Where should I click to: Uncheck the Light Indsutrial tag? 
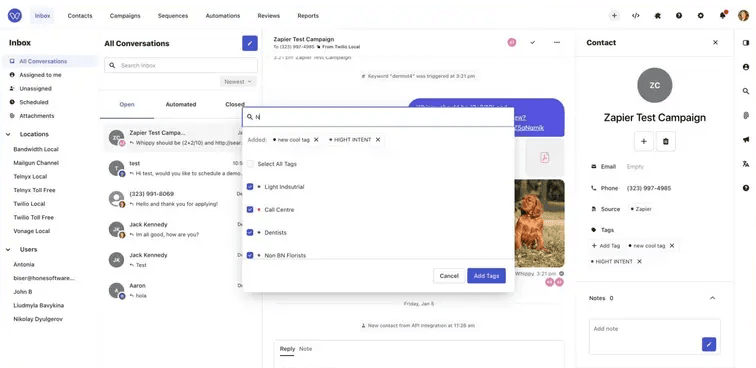(x=250, y=187)
